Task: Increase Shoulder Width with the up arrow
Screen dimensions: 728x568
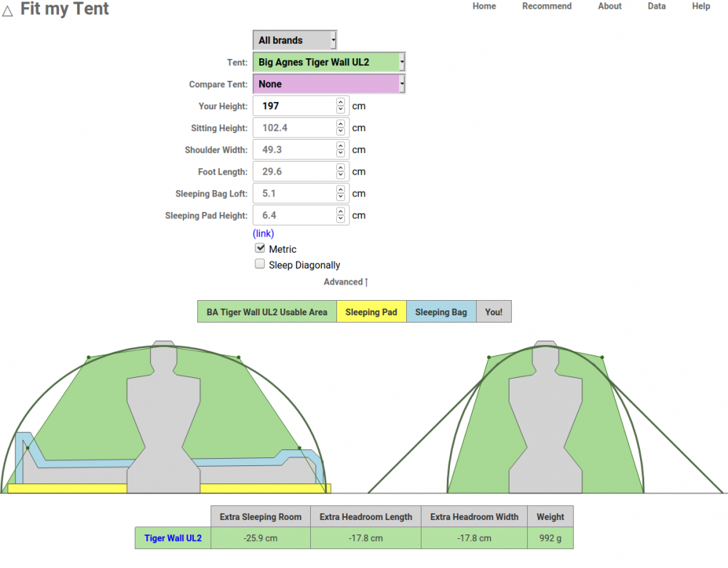Action: tap(340, 146)
